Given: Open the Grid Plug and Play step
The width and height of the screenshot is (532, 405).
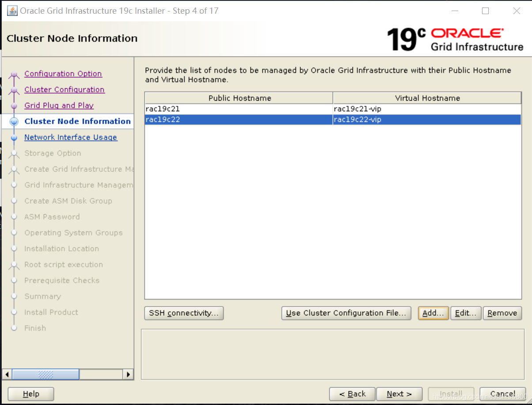Looking at the screenshot, I should click(59, 106).
